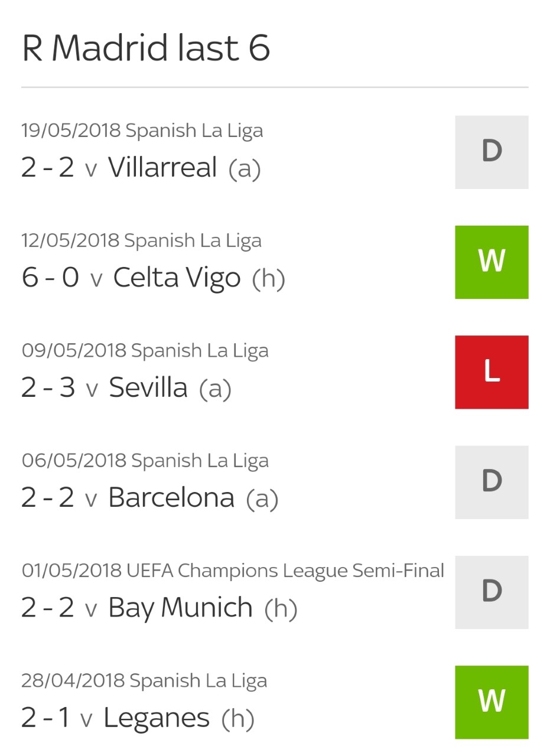The width and height of the screenshot is (550, 756).
Task: Click the 2 - 1 score
Action: pos(45,718)
